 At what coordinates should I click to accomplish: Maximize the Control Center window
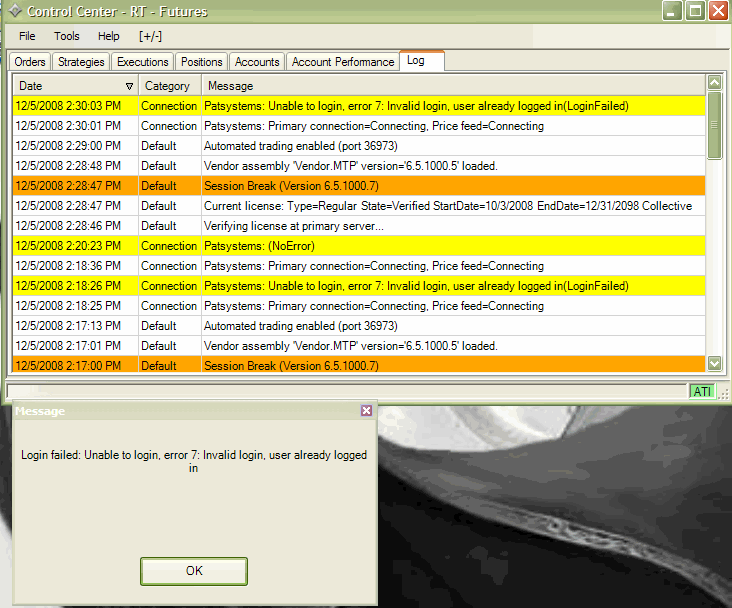click(x=695, y=11)
